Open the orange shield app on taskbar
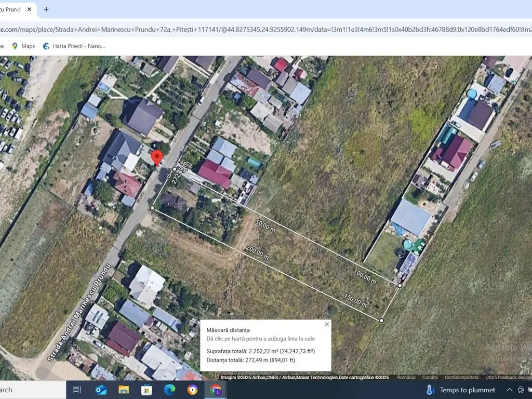Screen dimensions: 532x399 pos(192,390)
